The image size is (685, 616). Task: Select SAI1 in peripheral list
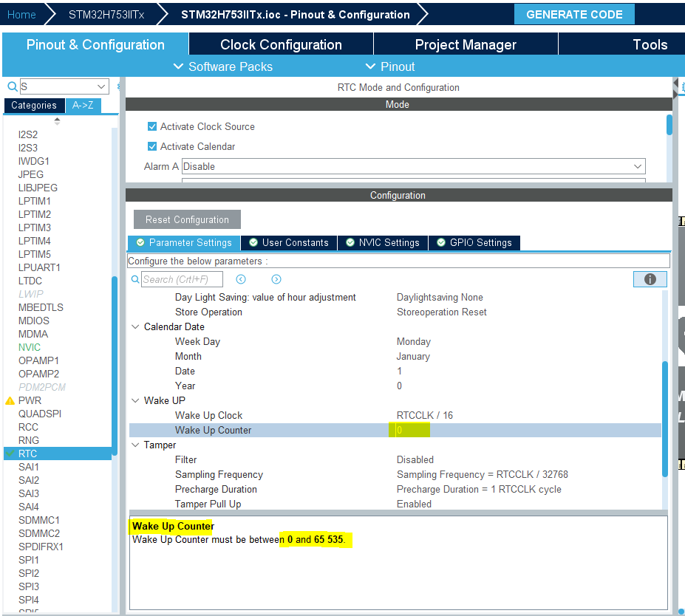tap(28, 467)
